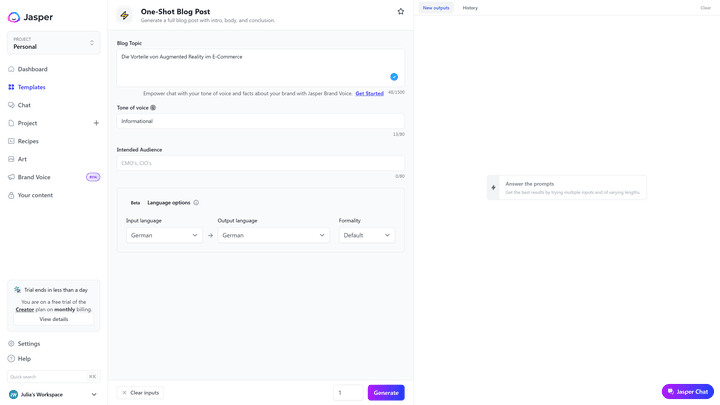Add a new project with plus icon
720x405 pixels.
click(96, 123)
